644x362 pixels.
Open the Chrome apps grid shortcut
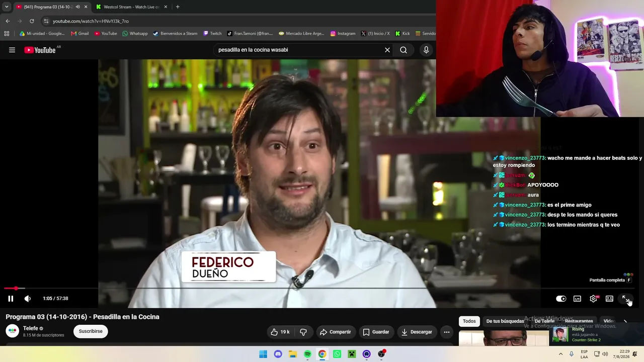(7, 34)
